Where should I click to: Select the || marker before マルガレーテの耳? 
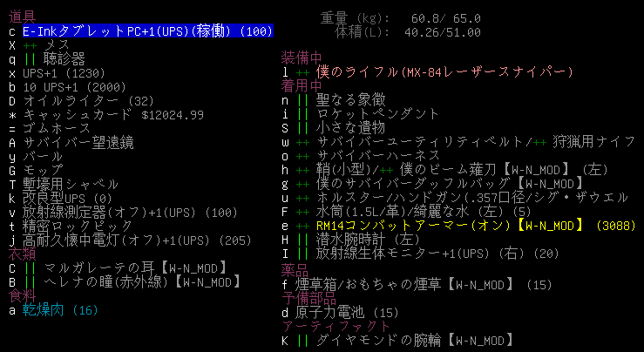[31, 268]
